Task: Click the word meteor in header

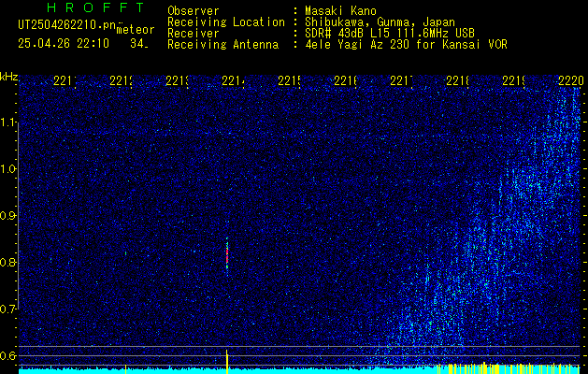Action: 136,30
